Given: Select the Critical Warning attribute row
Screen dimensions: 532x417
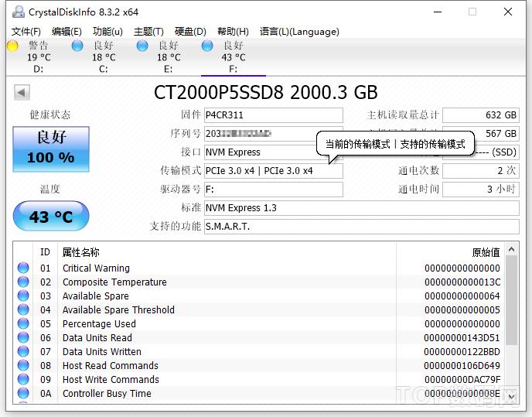Looking at the screenshot, I should click(259, 268).
